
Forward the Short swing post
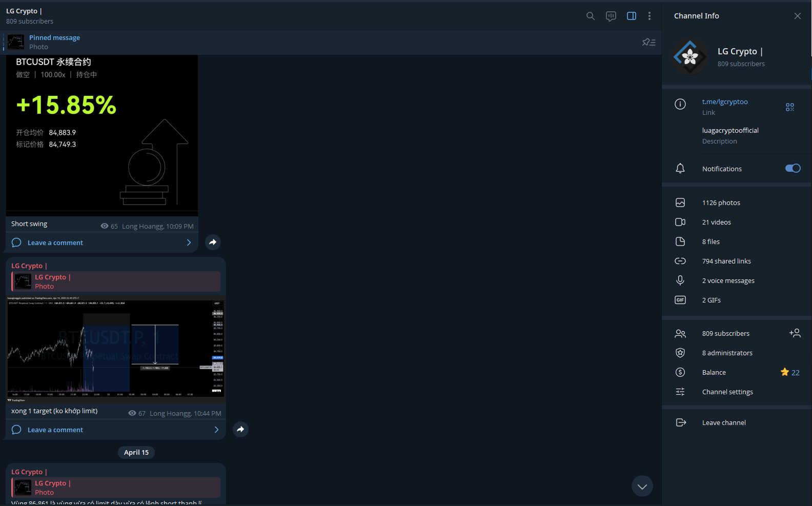pos(213,242)
